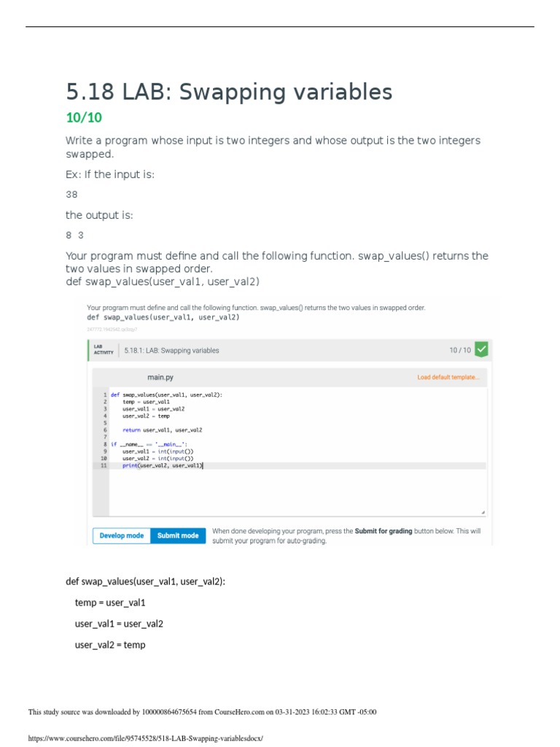This screenshot has height=747, width=560.
Task: Click the bold Submit for grading text
Action: (384, 531)
